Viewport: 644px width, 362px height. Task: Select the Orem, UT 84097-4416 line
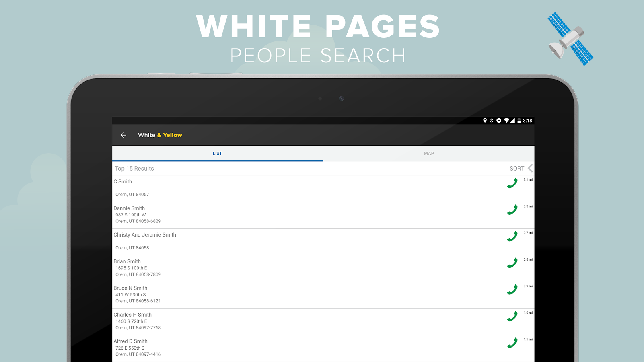tap(138, 354)
